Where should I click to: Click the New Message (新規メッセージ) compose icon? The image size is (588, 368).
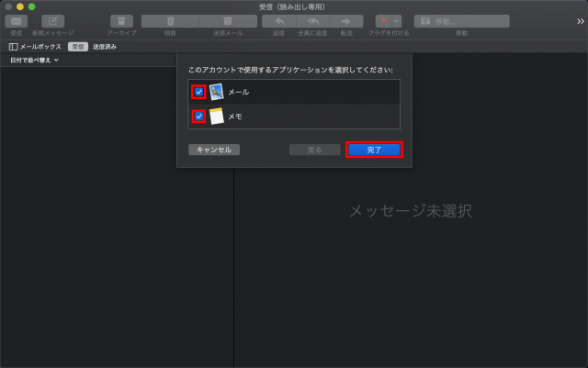pyautogui.click(x=53, y=21)
